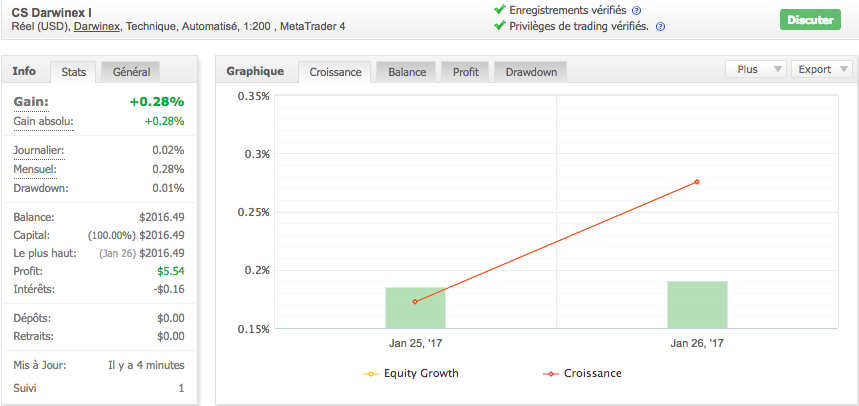Click the Gain absolu label
859x406 pixels.
[x=43, y=122]
